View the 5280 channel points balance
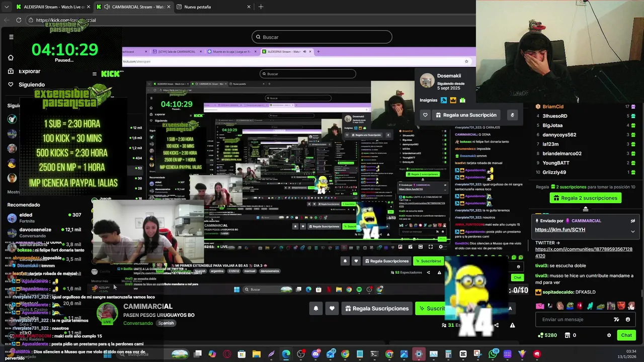The image size is (644, 362). [547, 335]
